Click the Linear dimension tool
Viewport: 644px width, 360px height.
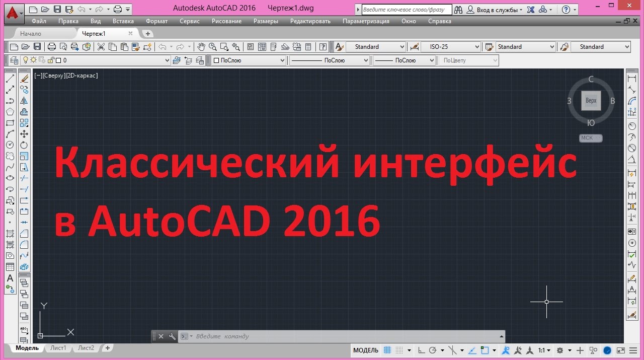click(x=632, y=79)
